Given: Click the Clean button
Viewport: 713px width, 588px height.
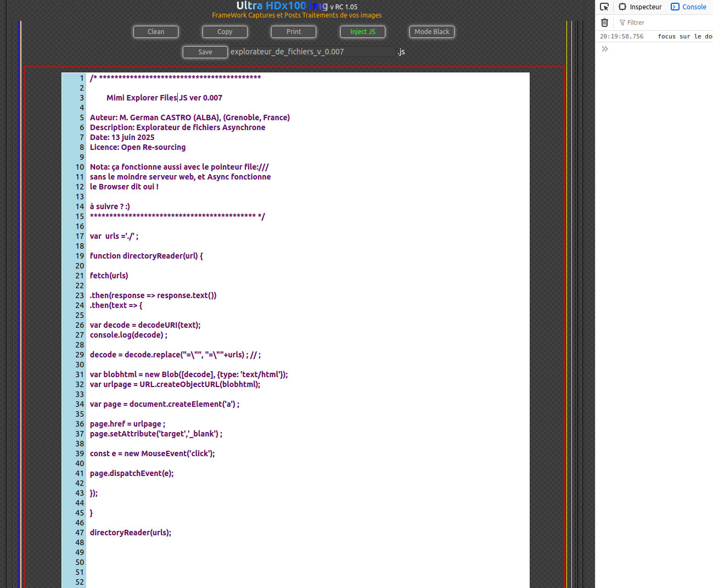Looking at the screenshot, I should tap(156, 32).
